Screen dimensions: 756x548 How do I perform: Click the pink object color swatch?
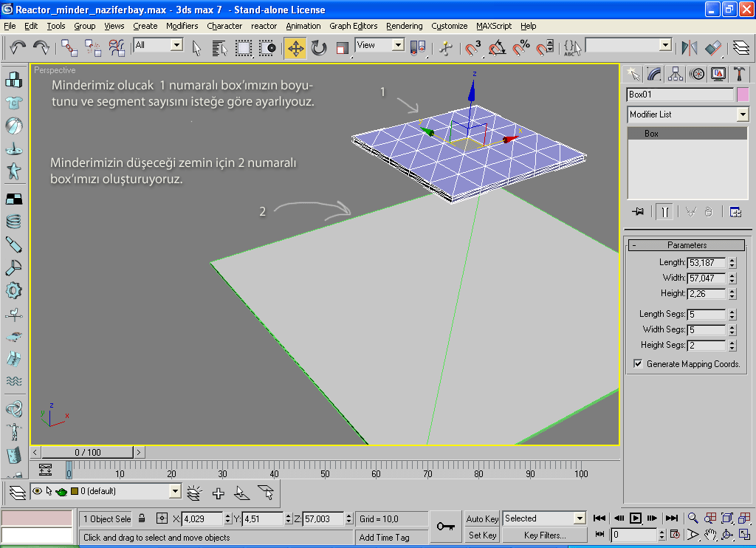(742, 95)
